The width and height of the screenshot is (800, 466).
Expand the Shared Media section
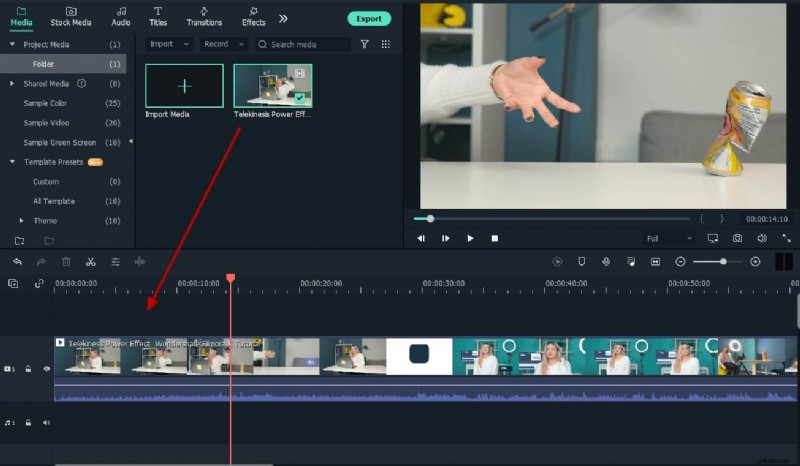coord(12,83)
